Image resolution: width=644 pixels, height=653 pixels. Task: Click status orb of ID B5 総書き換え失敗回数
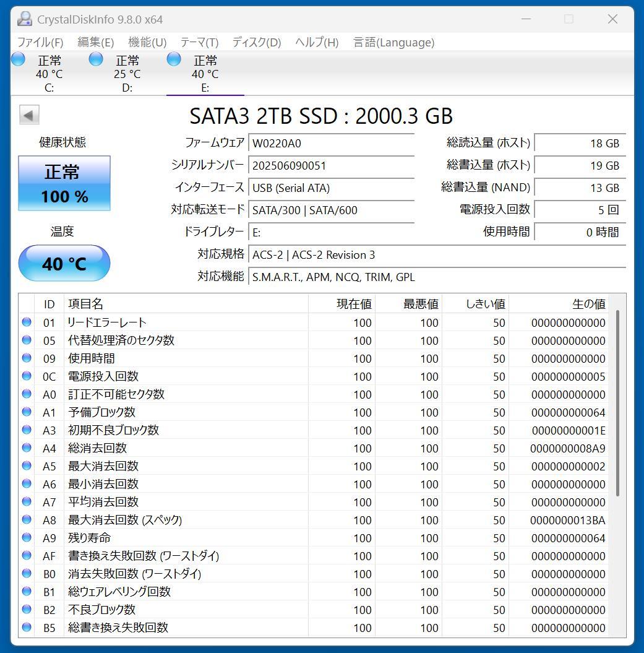[27, 627]
